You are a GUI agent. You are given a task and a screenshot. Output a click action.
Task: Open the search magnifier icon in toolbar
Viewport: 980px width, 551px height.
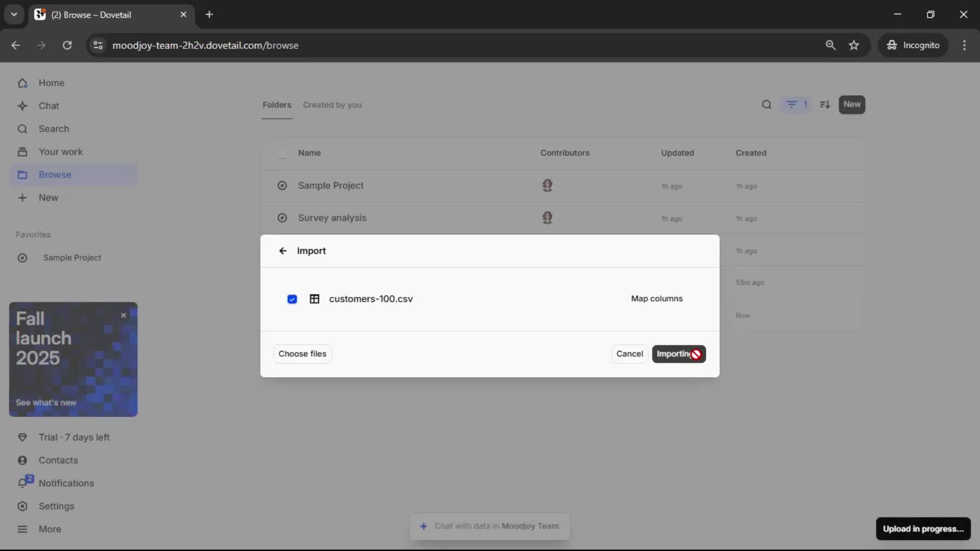click(767, 105)
